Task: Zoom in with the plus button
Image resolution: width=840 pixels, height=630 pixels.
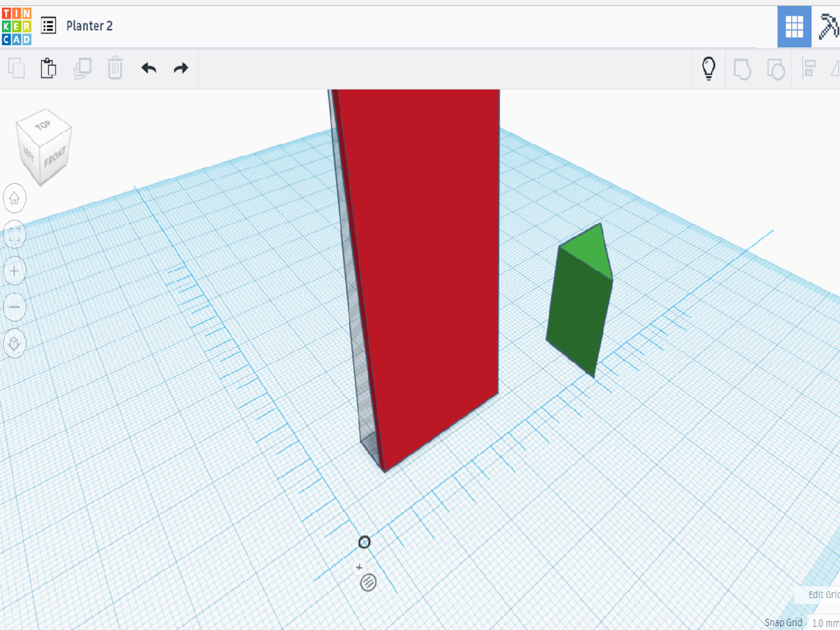Action: click(14, 271)
